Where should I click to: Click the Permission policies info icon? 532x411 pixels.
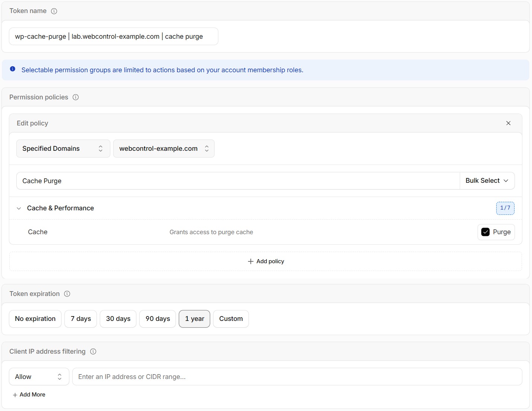(x=76, y=97)
